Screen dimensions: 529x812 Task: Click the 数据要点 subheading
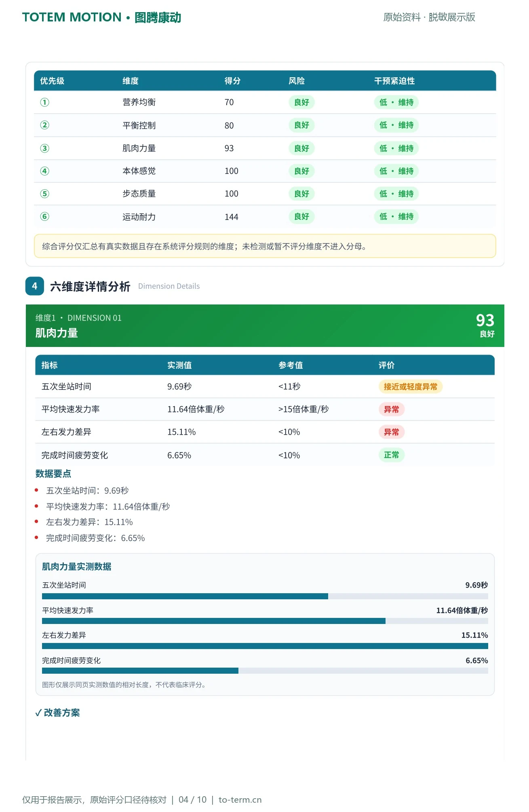(53, 474)
